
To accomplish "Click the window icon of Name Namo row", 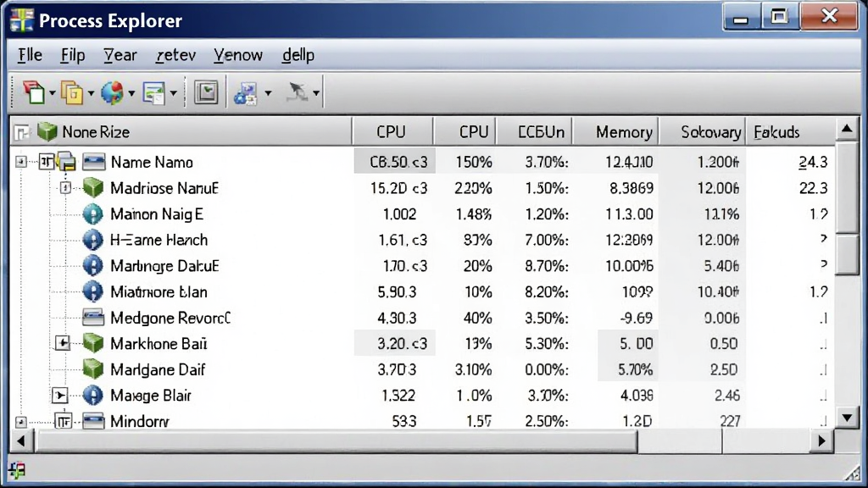I will pos(93,162).
